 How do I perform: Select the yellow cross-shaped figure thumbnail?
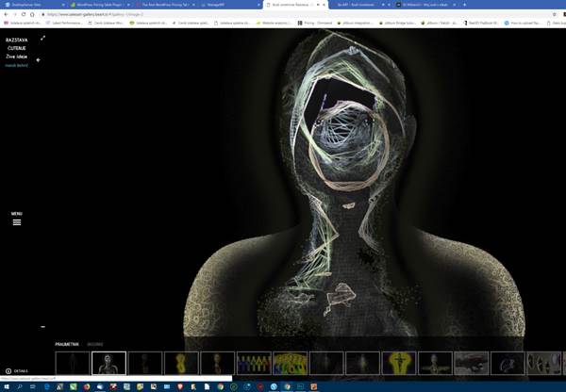click(x=399, y=363)
